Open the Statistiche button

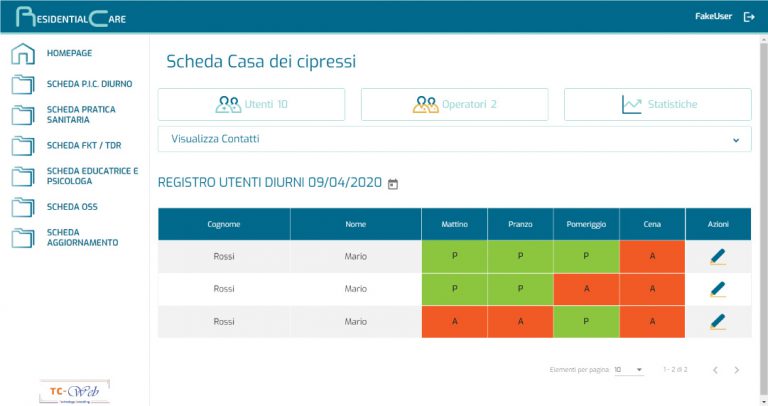(x=657, y=104)
